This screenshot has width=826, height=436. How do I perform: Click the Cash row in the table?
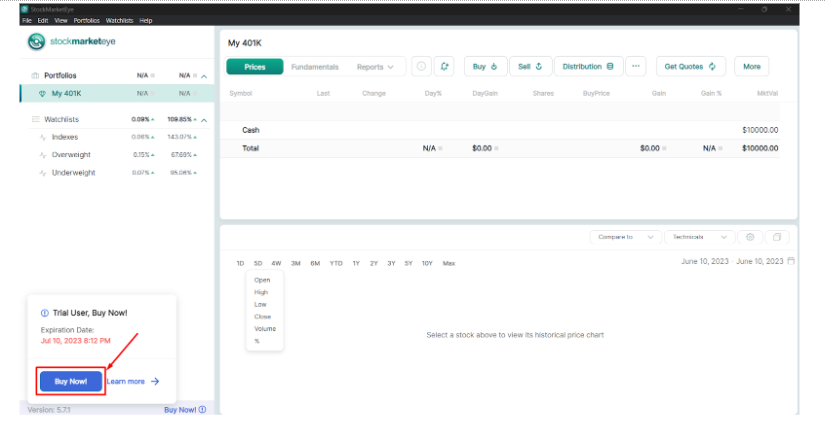coord(500,130)
